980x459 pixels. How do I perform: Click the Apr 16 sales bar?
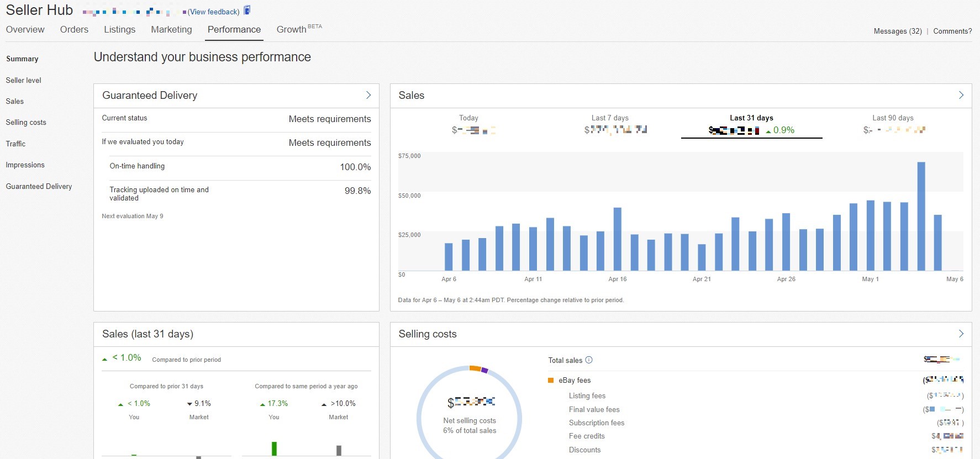618,239
